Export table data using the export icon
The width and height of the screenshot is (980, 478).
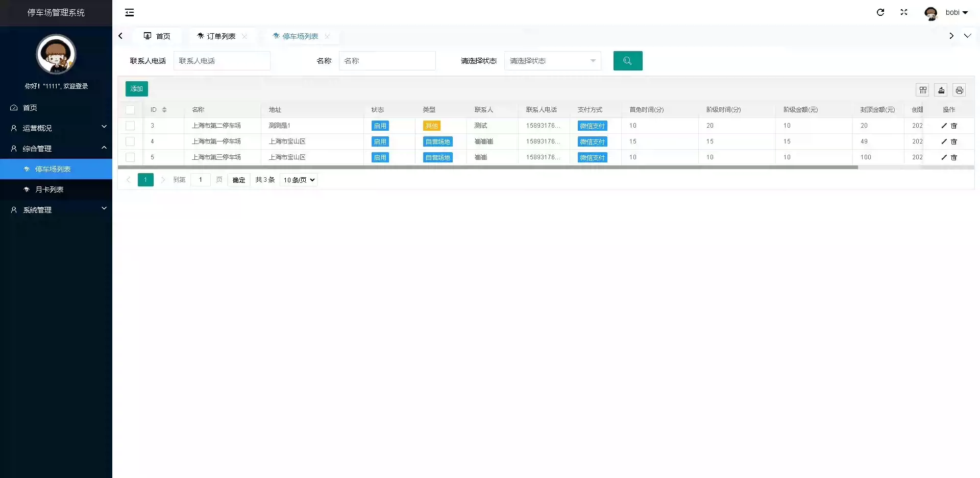(x=941, y=90)
